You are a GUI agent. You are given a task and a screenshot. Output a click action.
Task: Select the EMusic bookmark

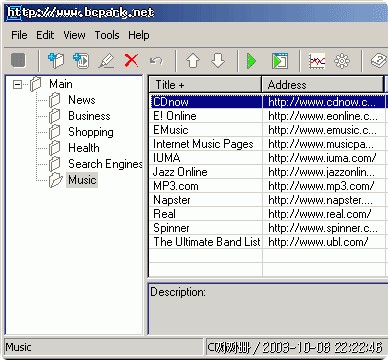[x=171, y=130]
